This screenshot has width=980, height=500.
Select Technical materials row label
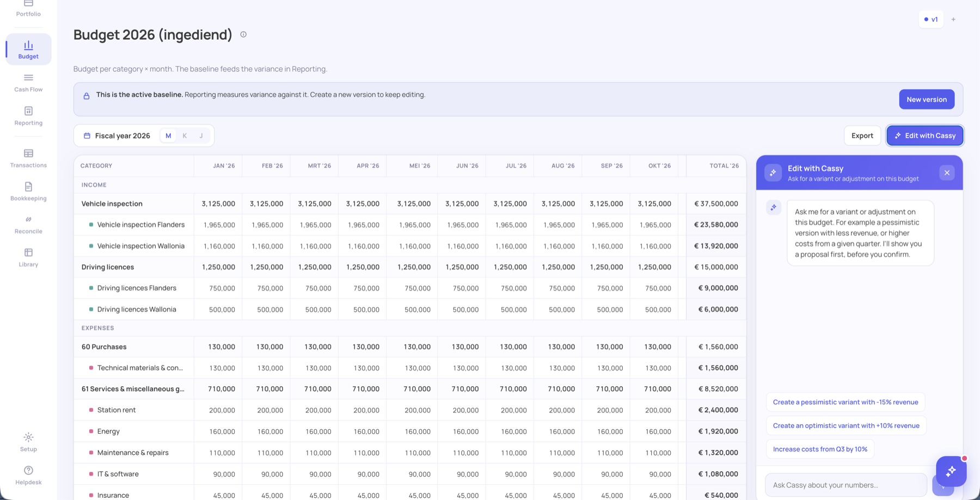(x=140, y=368)
